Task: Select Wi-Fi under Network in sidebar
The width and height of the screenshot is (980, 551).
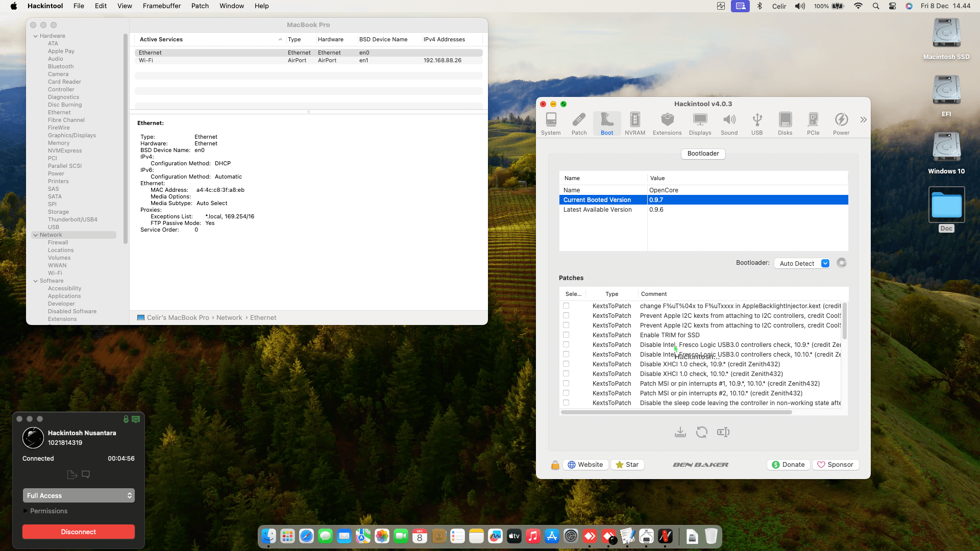Action: (55, 273)
